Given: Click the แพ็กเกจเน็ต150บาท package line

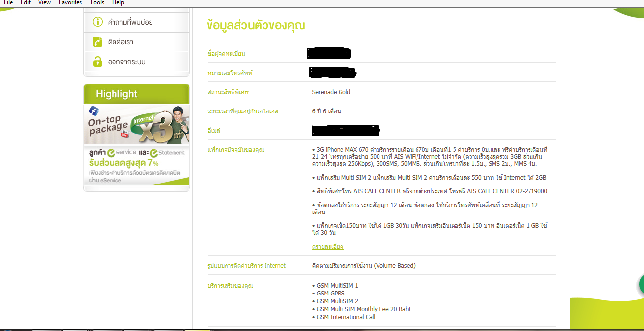Looking at the screenshot, I should coord(430,229).
